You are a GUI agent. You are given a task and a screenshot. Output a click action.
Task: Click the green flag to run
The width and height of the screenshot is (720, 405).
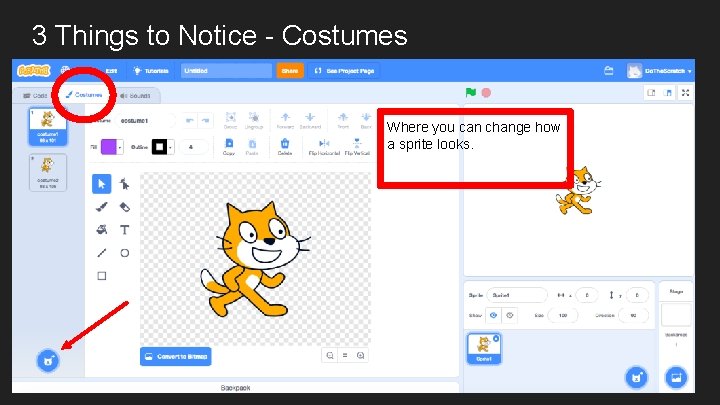471,93
